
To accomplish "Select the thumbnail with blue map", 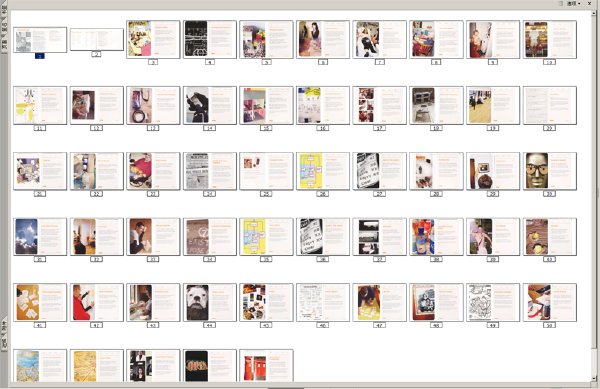I will click(40, 365).
